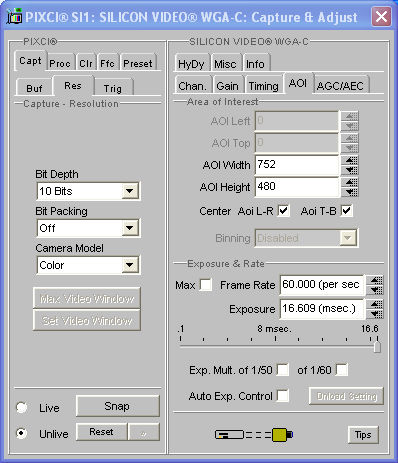Increase Exposure with up arrow

(375, 304)
